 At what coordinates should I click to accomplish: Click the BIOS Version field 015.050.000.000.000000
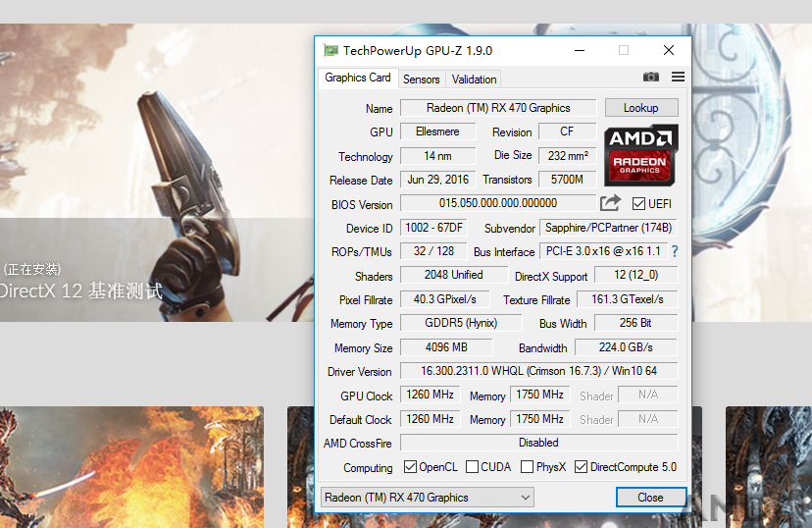pyautogui.click(x=498, y=203)
